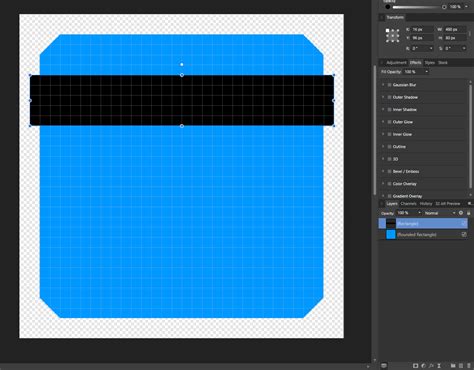Toggle visibility of the Rectangle layer

tap(464, 224)
